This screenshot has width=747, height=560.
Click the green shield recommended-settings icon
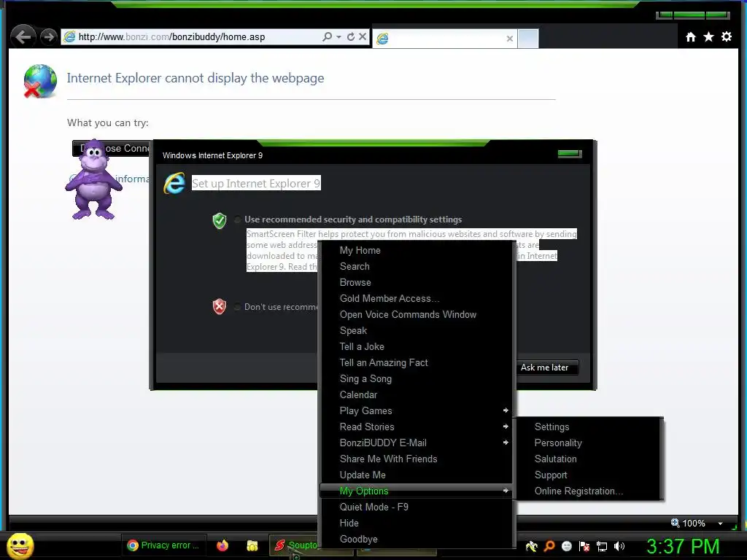(x=219, y=220)
